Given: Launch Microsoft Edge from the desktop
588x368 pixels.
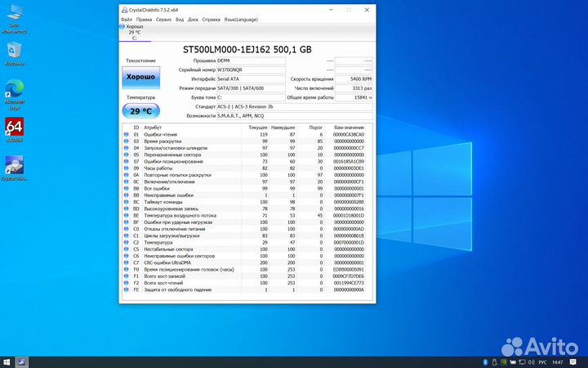Looking at the screenshot, I should click(x=14, y=95).
